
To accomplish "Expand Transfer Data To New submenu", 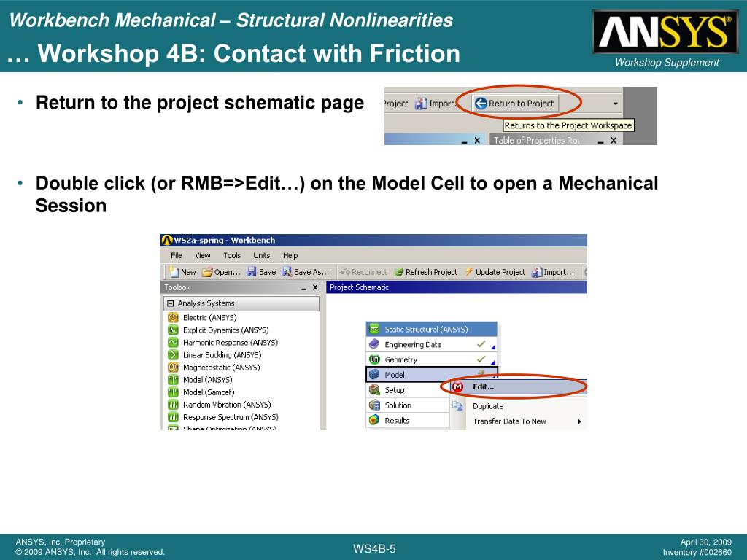I will (519, 421).
